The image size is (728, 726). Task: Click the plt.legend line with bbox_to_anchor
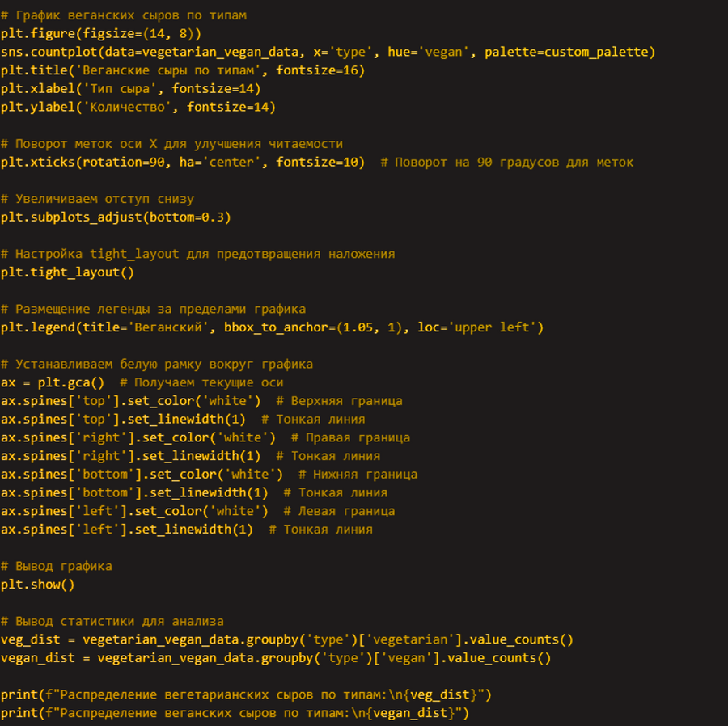(x=272, y=327)
